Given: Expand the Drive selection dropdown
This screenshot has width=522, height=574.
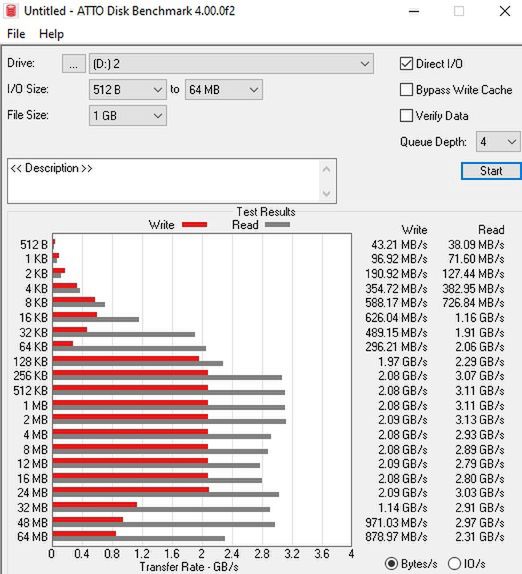Looking at the screenshot, I should click(x=231, y=64).
